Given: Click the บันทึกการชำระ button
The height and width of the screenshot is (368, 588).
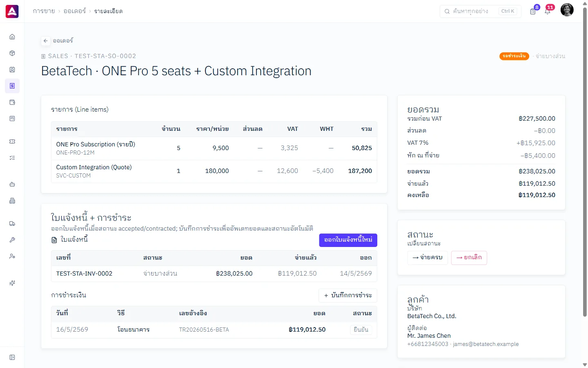Looking at the screenshot, I should click(348, 295).
